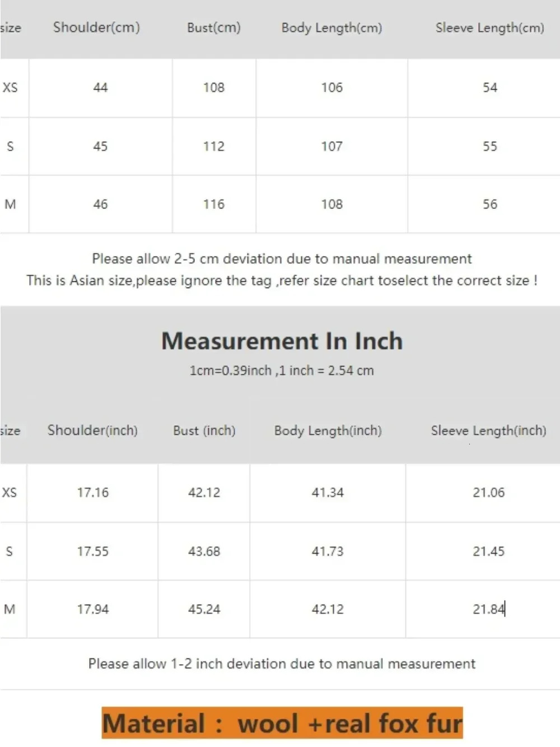Click the Shoulder(inch) column header

(92, 430)
